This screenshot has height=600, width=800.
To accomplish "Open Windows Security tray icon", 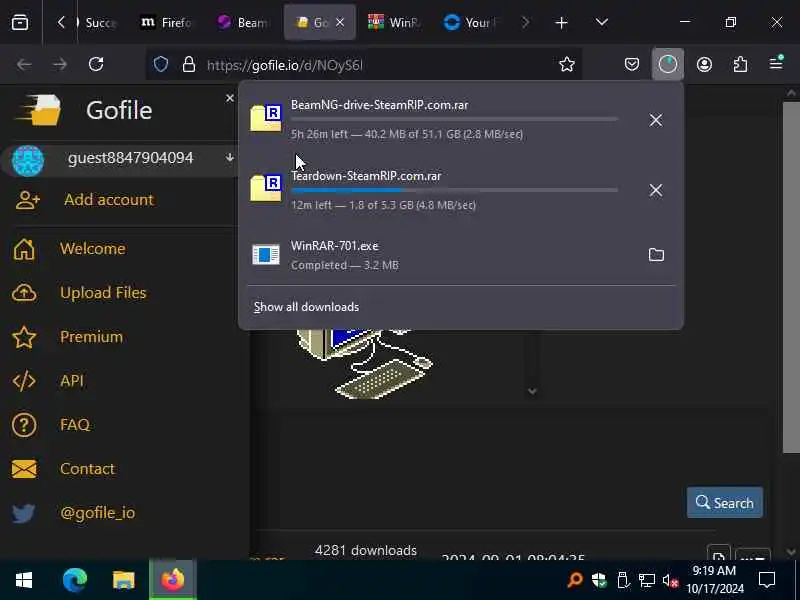I will point(599,580).
